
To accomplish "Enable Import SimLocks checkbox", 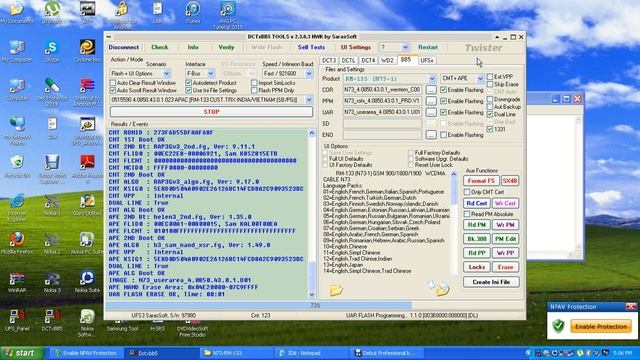I will (x=254, y=83).
